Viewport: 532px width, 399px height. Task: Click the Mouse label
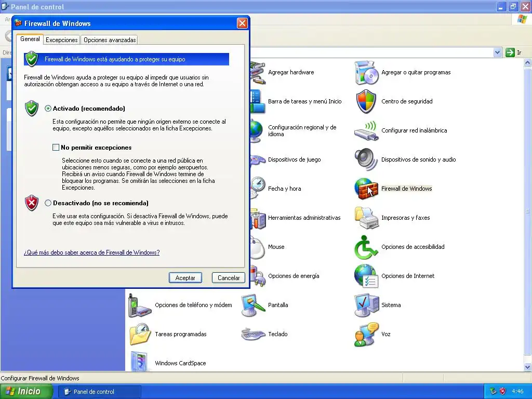click(276, 247)
